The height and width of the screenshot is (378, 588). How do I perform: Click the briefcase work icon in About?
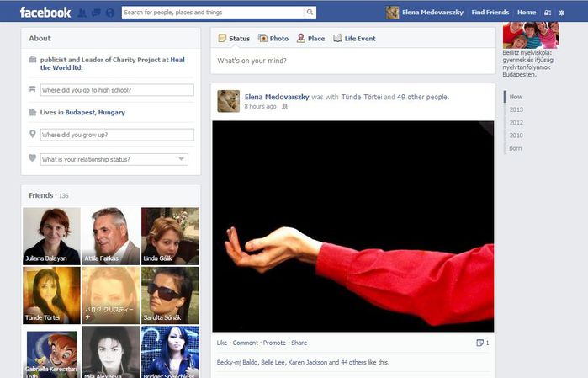coord(33,59)
